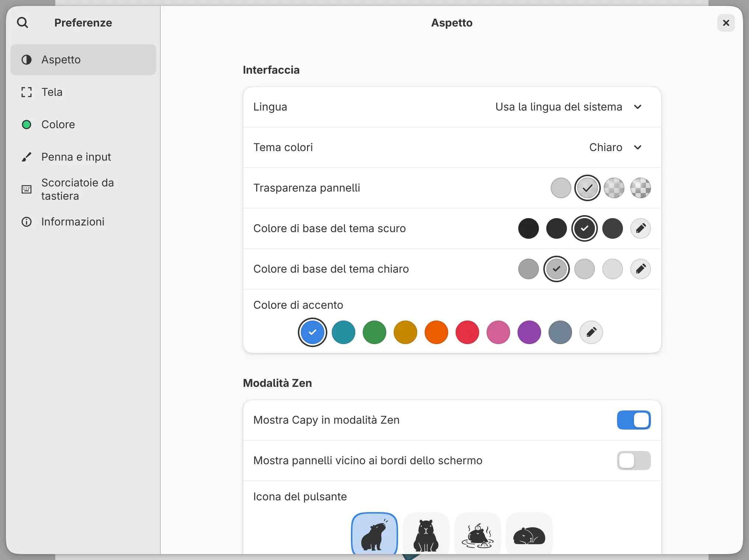Expand the Tema colori dropdown

tap(616, 147)
